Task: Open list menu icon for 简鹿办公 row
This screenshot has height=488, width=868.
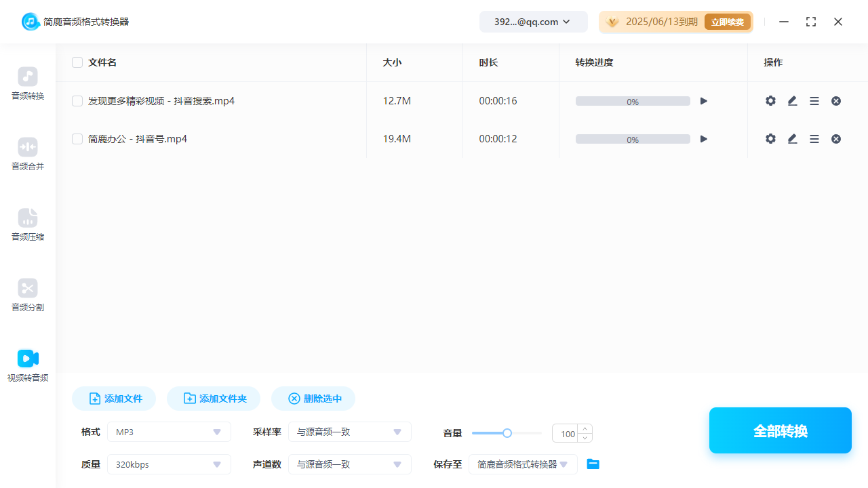Action: 814,139
